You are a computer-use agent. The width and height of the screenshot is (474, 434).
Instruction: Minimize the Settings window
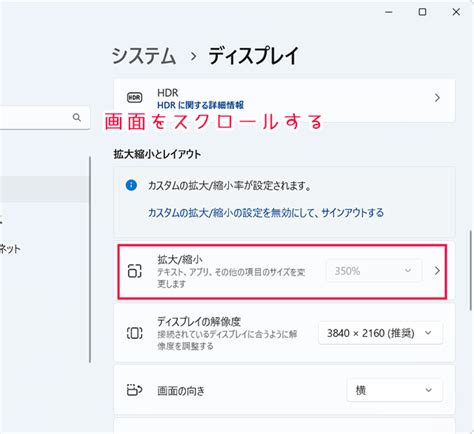pos(389,12)
